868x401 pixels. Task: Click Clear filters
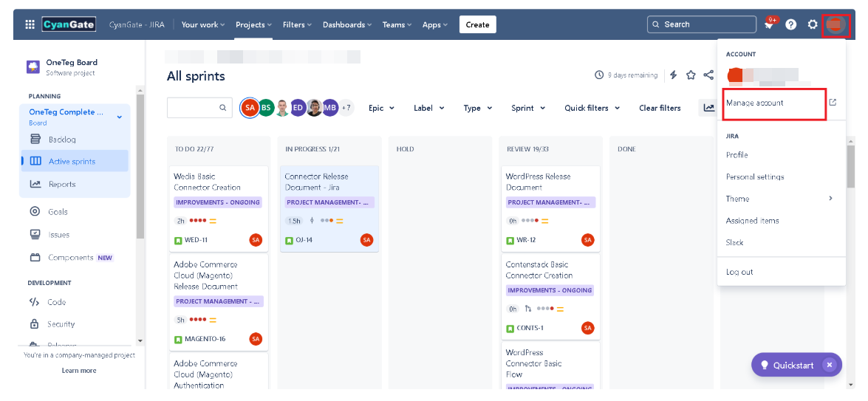[x=660, y=108]
